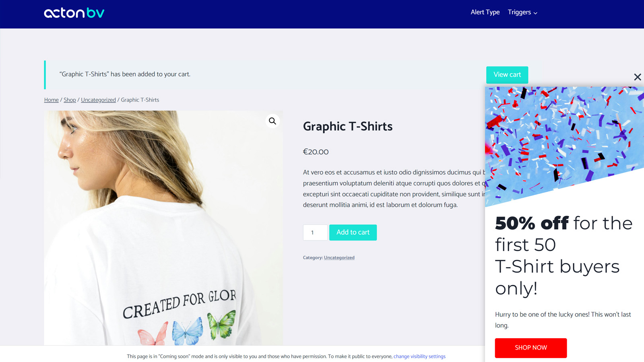
Task: Click the confetti promo banner image
Action: (x=564, y=147)
